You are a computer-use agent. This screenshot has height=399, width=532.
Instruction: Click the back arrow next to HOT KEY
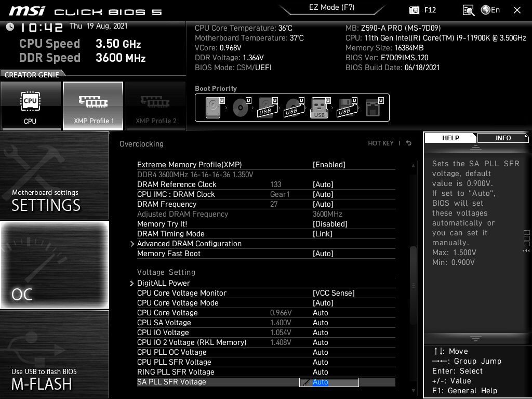(x=408, y=143)
